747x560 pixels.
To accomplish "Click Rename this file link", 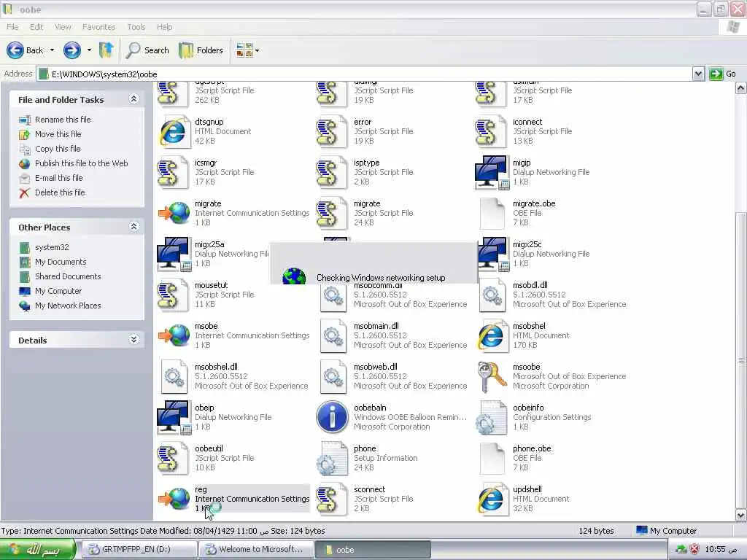I will [x=63, y=120].
